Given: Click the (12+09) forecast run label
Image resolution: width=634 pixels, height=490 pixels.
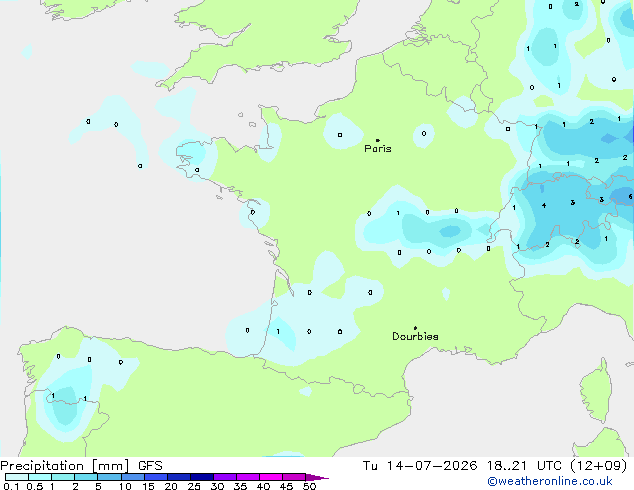Looking at the screenshot, I should [x=598, y=466].
